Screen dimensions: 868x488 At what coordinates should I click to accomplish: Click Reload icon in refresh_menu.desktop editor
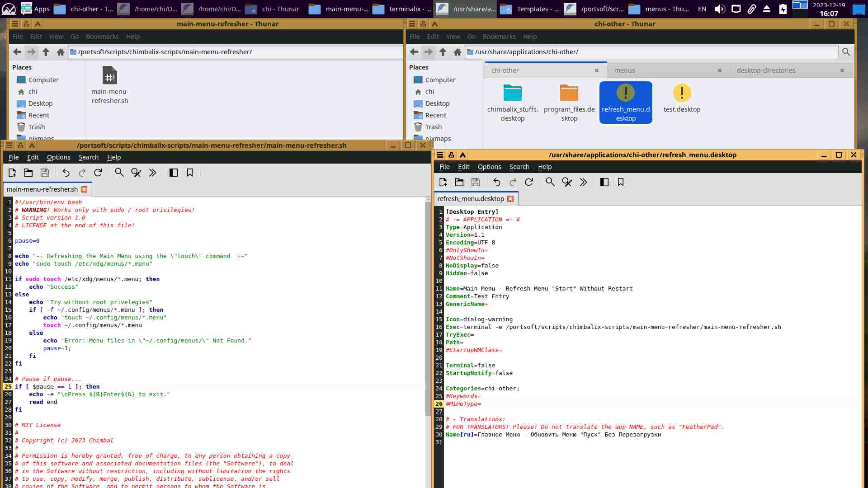pyautogui.click(x=529, y=182)
